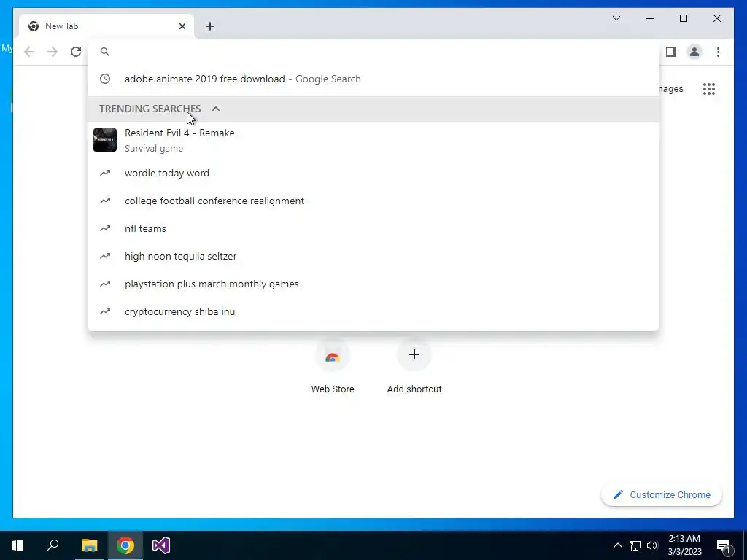Viewport: 747px width, 560px height.
Task: Click the back navigation arrow
Action: tap(29, 52)
